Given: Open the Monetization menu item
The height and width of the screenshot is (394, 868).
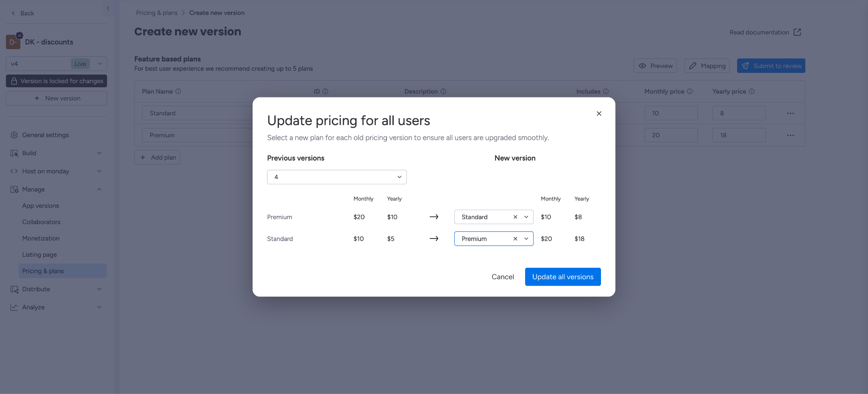Looking at the screenshot, I should 41,239.
